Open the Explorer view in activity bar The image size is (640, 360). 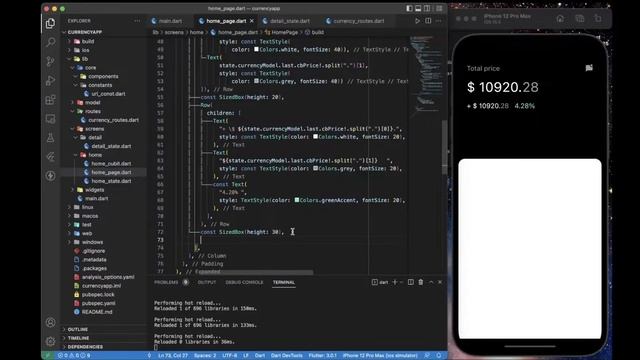click(x=50, y=23)
